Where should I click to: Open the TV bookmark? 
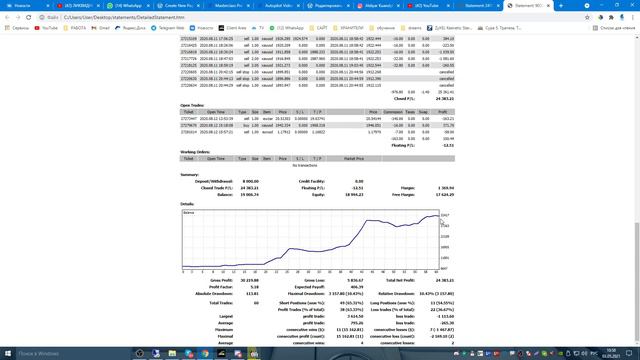pos(258,28)
